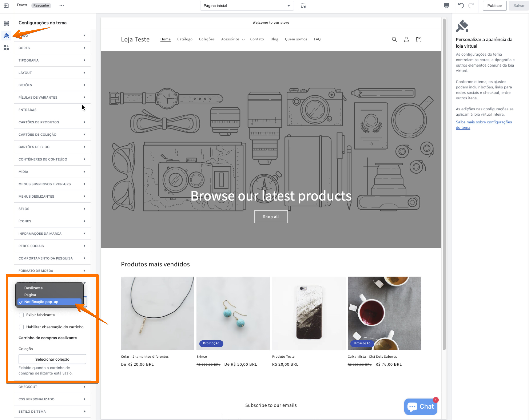Enable the Exibir fabricante checkbox
Viewport: 529px width, 420px height.
[21, 315]
